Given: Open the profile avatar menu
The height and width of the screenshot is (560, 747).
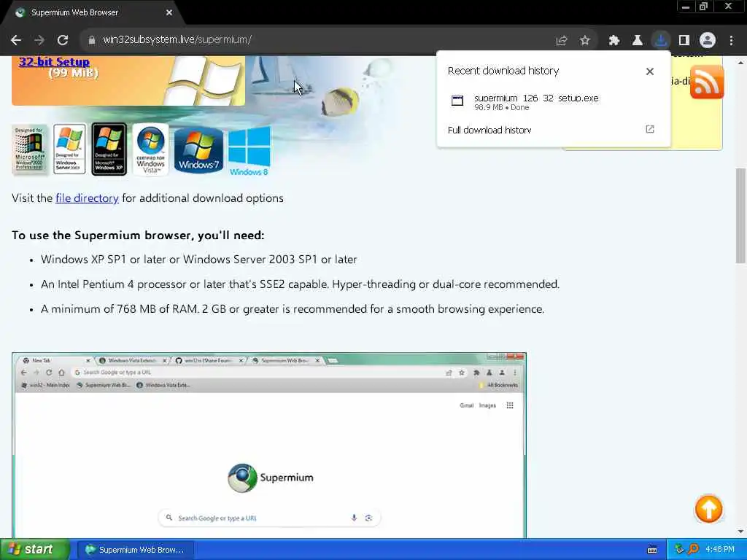Looking at the screenshot, I should (708, 41).
